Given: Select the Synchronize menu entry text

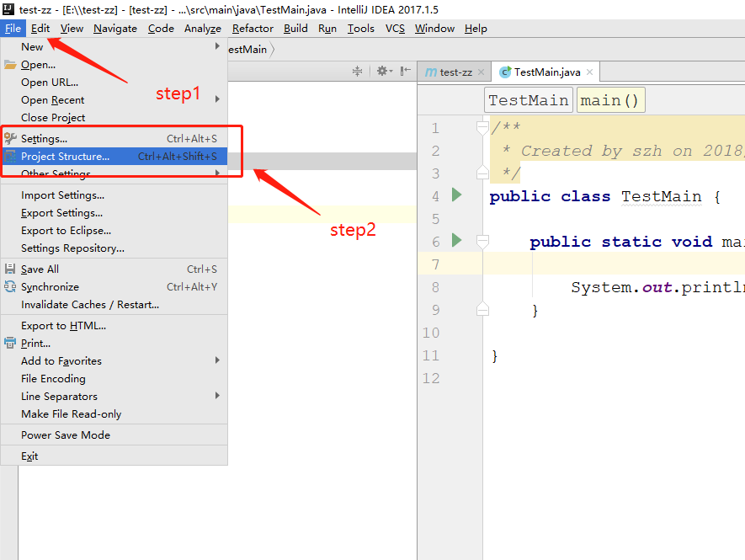Looking at the screenshot, I should pyautogui.click(x=50, y=287).
